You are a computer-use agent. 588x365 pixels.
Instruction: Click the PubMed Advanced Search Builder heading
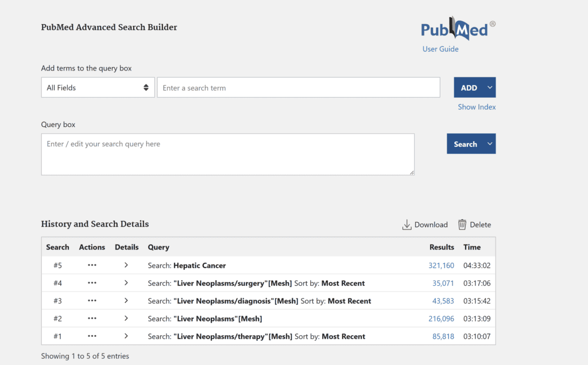coord(109,27)
